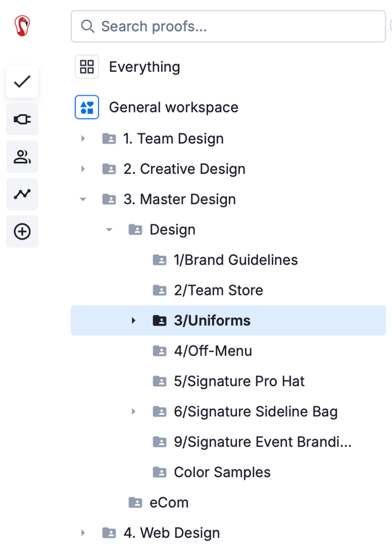Open the line graph analytics icon
Viewport: 392px width, 556px height.
(x=22, y=194)
